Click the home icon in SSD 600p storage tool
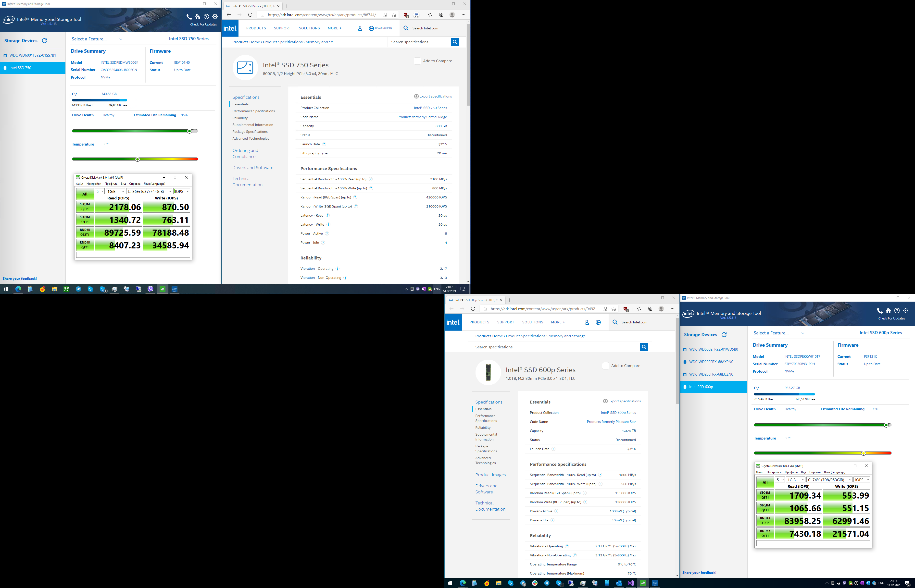The image size is (915, 588). (889, 311)
